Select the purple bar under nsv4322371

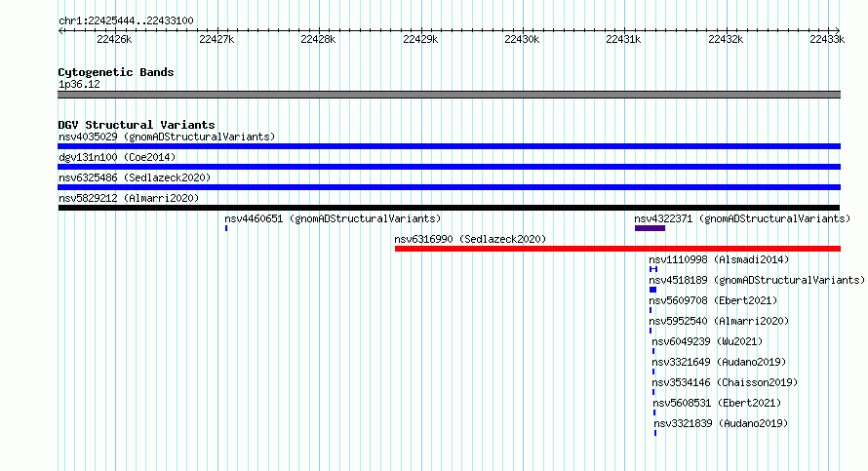point(650,228)
